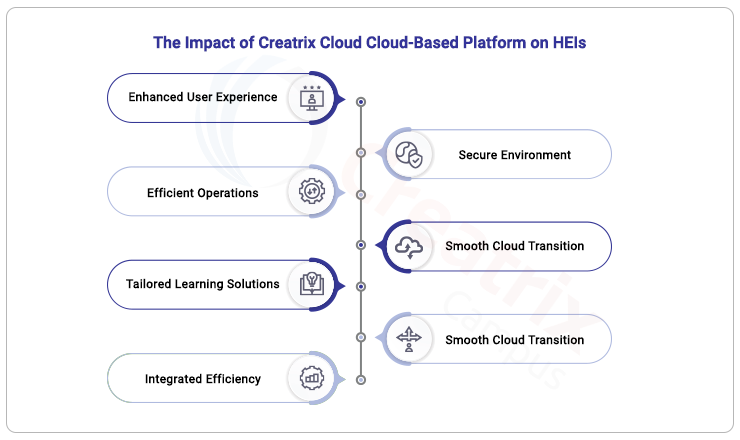Click the "Enhanced User Experience" label
Screen dimensions: 740x440
pyautogui.click(x=203, y=97)
